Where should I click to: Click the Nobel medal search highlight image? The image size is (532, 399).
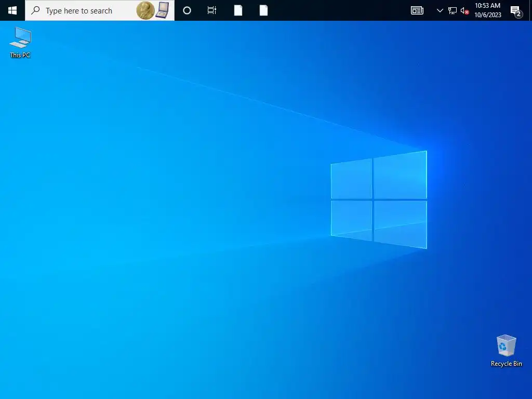[153, 10]
